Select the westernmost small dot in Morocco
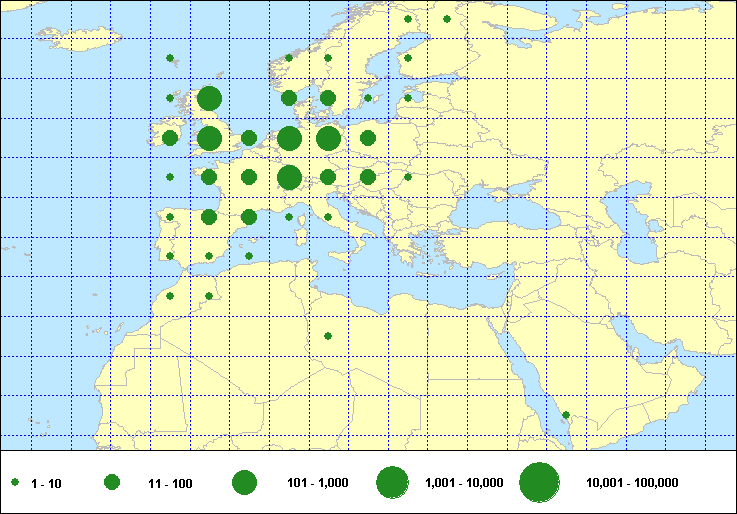737x514 pixels. [x=170, y=296]
